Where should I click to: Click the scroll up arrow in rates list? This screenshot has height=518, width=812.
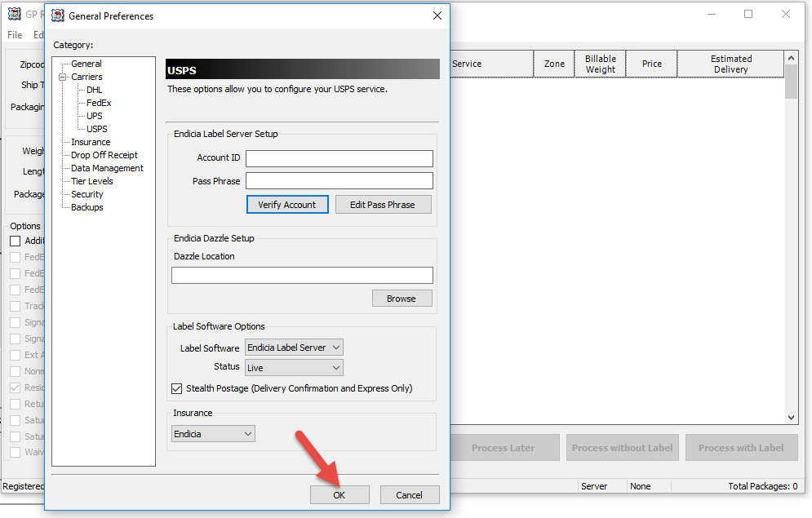tap(791, 58)
